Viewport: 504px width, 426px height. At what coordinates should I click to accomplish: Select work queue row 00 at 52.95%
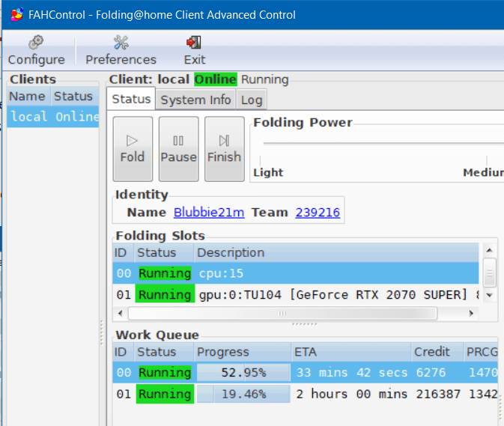click(x=305, y=372)
